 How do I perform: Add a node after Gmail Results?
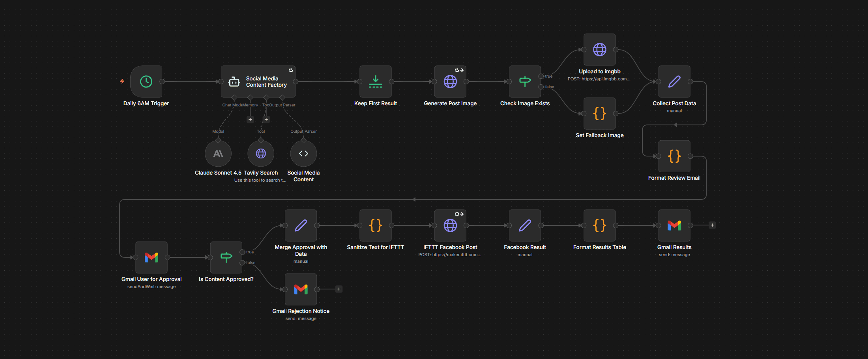coord(712,225)
